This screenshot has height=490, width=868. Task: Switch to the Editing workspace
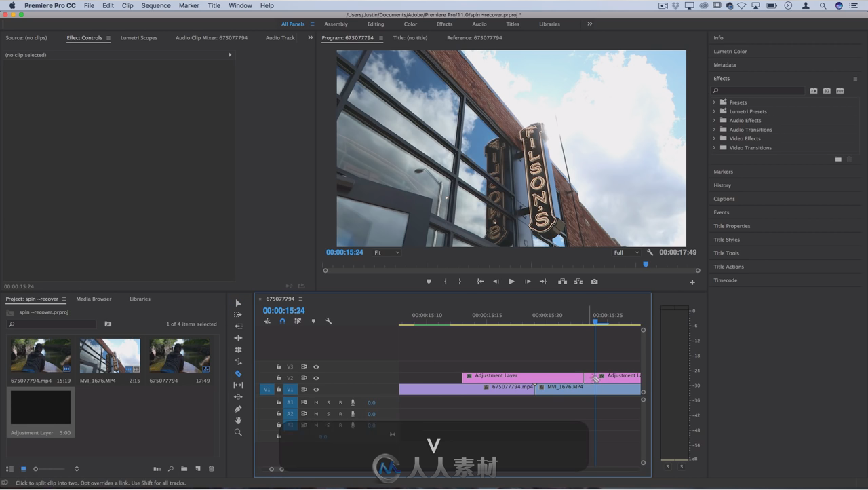376,24
